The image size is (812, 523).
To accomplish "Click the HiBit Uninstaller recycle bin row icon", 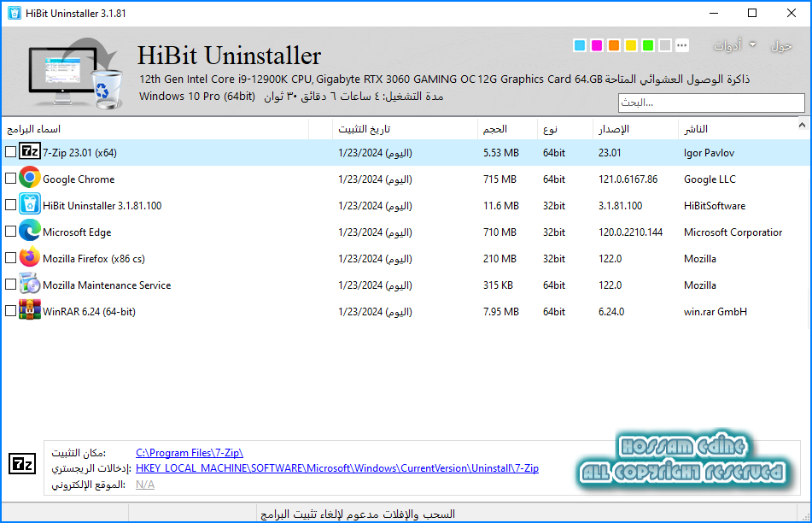I will tap(30, 204).
